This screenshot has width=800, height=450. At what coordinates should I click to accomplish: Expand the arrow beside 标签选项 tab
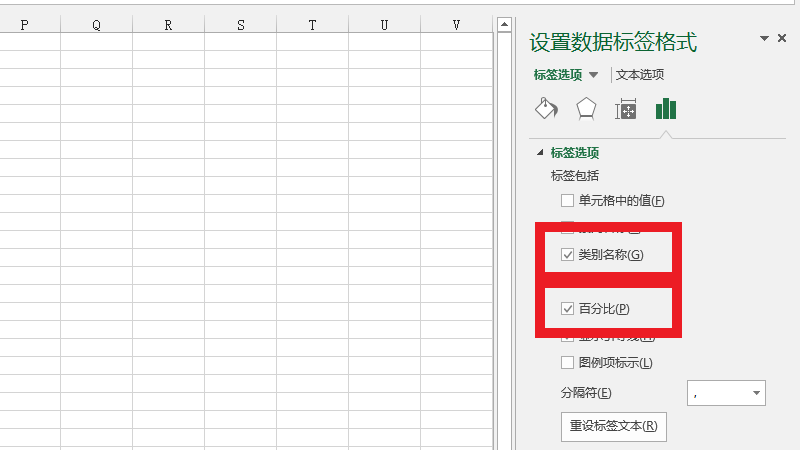point(593,75)
